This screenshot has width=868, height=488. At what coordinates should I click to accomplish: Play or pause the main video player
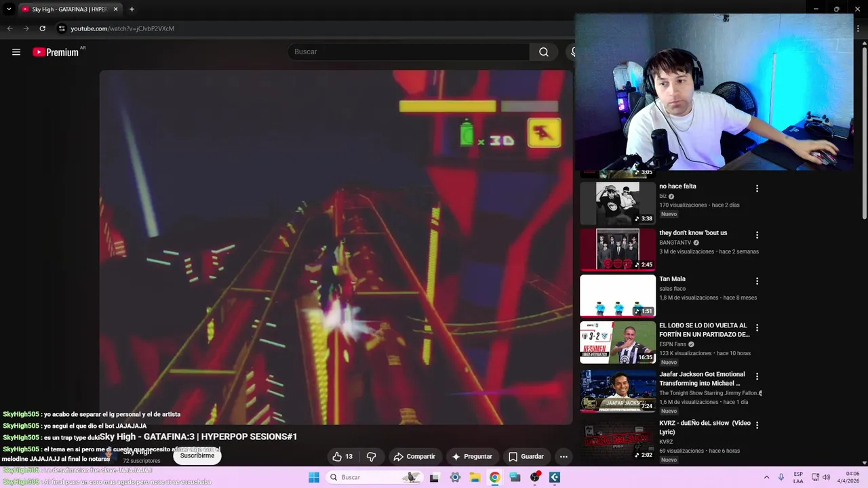(x=336, y=247)
